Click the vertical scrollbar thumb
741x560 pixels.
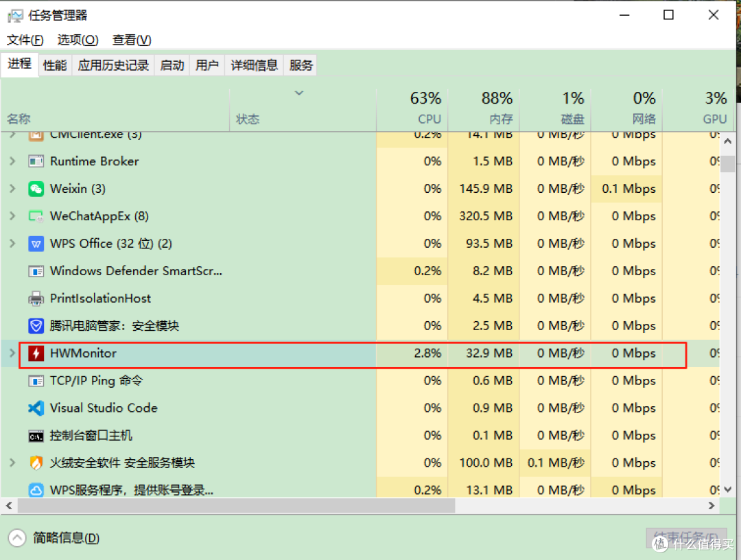pyautogui.click(x=728, y=164)
